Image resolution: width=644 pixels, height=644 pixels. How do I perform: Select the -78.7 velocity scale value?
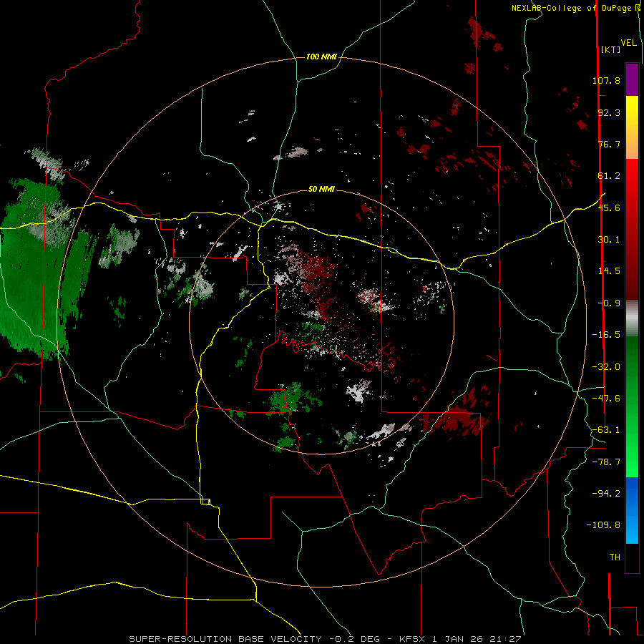point(606,462)
